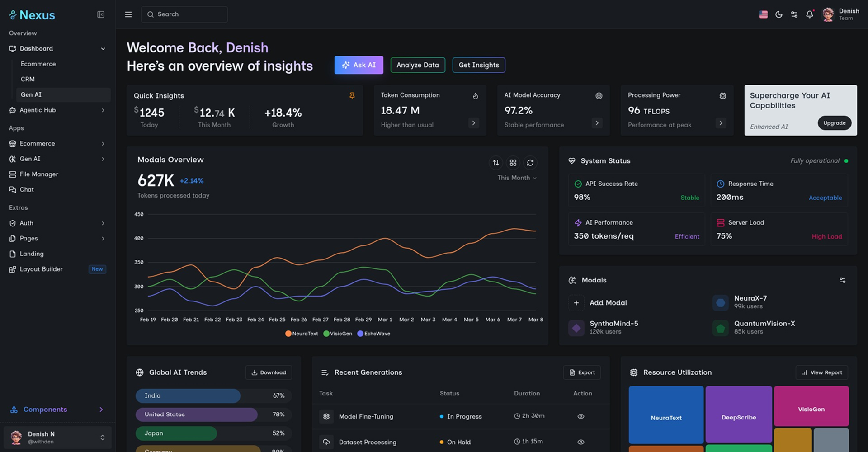Click the sort arrows icon in Modals Overview
This screenshot has height=452, width=868.
coord(495,163)
